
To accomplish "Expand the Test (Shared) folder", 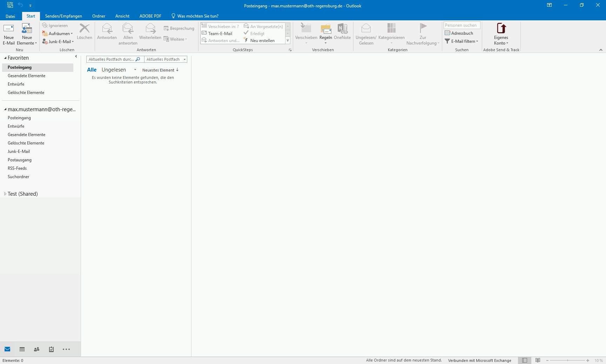I will 5,194.
